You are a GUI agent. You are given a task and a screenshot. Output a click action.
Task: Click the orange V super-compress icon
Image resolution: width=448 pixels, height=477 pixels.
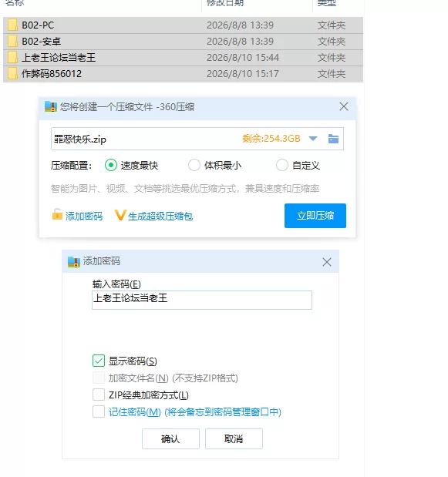coord(120,215)
